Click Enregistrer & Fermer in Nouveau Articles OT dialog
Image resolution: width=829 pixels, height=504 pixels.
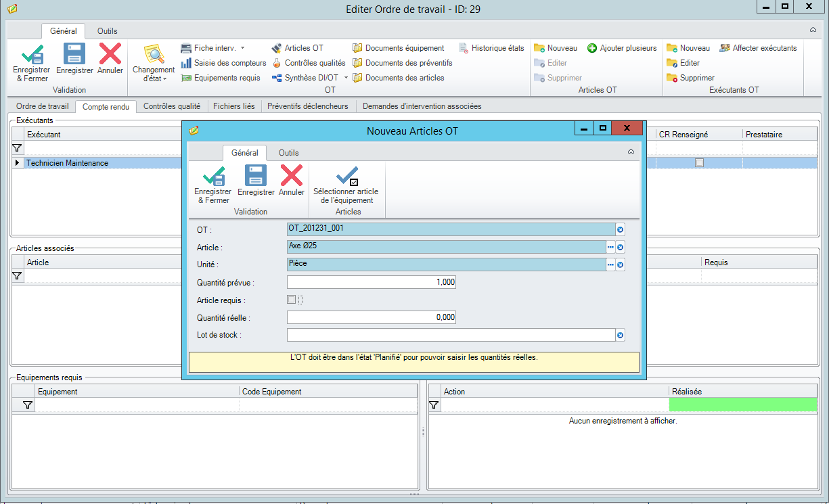point(212,185)
